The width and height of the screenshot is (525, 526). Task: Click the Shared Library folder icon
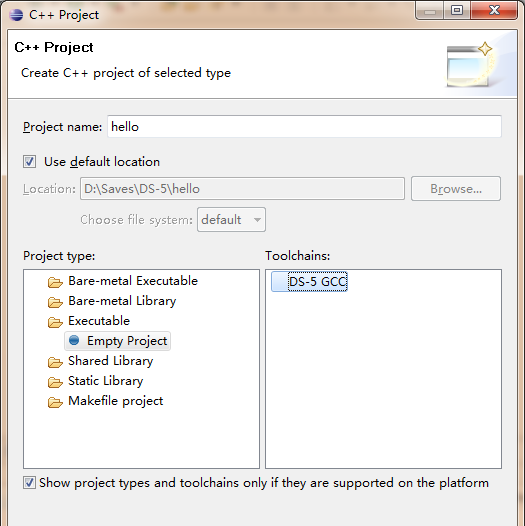(55, 362)
